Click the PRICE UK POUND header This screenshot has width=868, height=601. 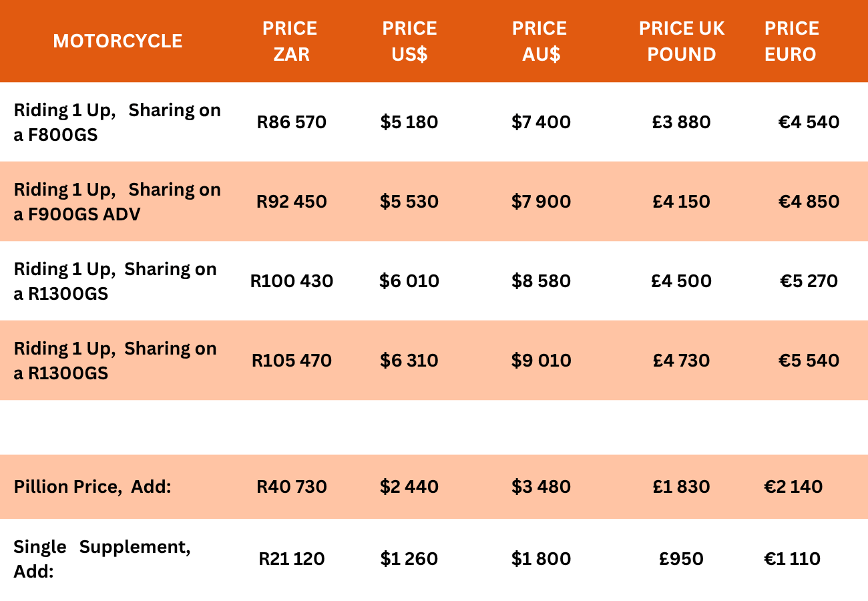point(682,41)
